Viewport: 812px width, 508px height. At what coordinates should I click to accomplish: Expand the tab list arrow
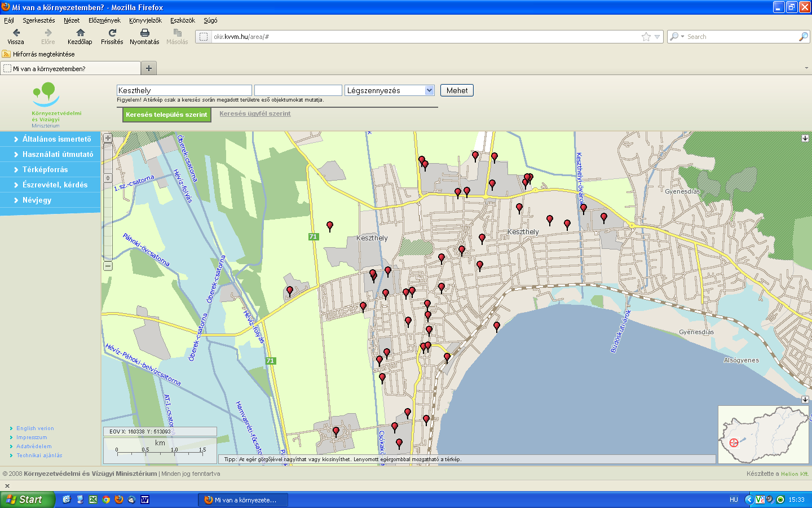pos(806,68)
